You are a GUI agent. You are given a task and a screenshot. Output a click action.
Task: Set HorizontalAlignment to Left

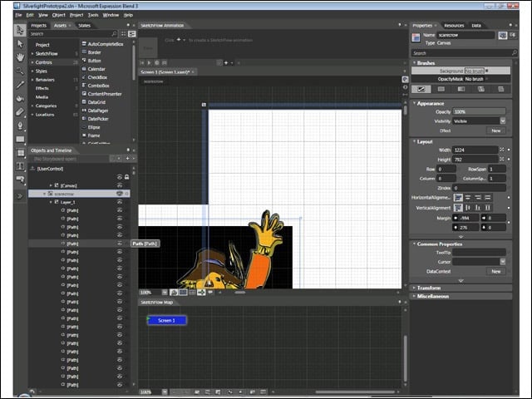coord(458,198)
